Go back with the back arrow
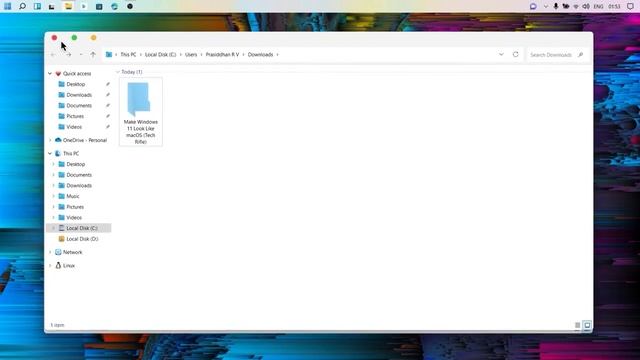640x360 pixels. click(x=53, y=54)
